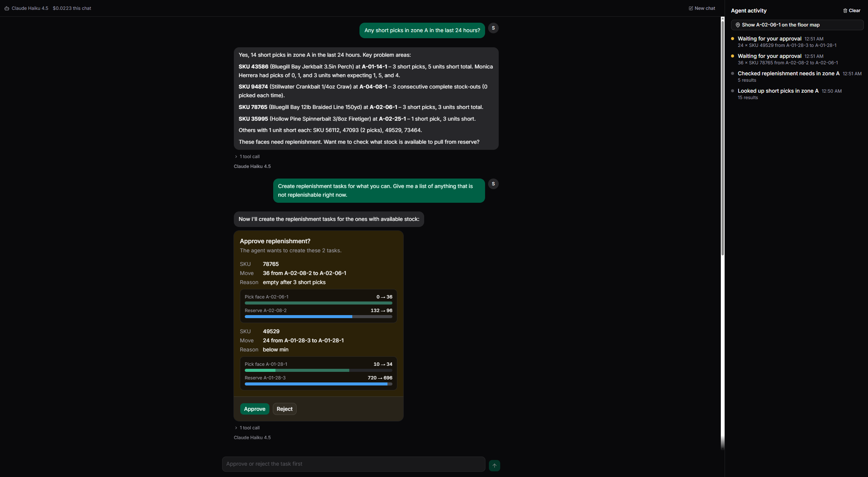The height and width of the screenshot is (477, 868).
Task: Click the second S avatar beside replenishment request
Action: pyautogui.click(x=493, y=184)
